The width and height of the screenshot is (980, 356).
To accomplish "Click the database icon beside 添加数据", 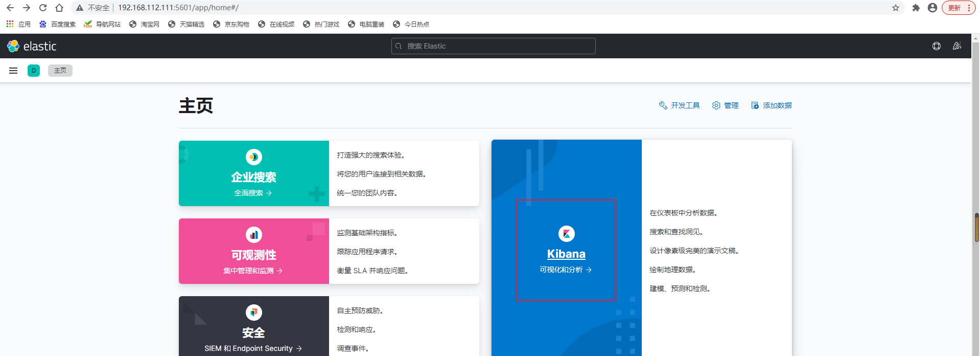I will [755, 105].
